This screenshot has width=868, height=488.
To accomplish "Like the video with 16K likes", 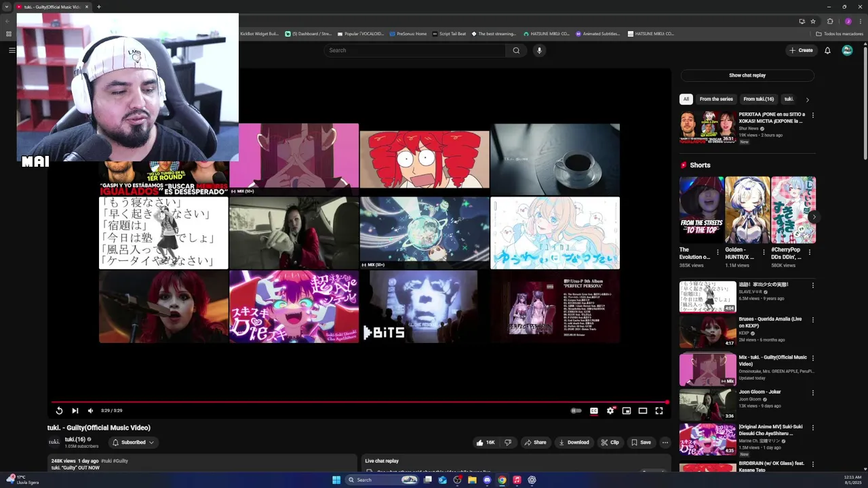I will [486, 443].
